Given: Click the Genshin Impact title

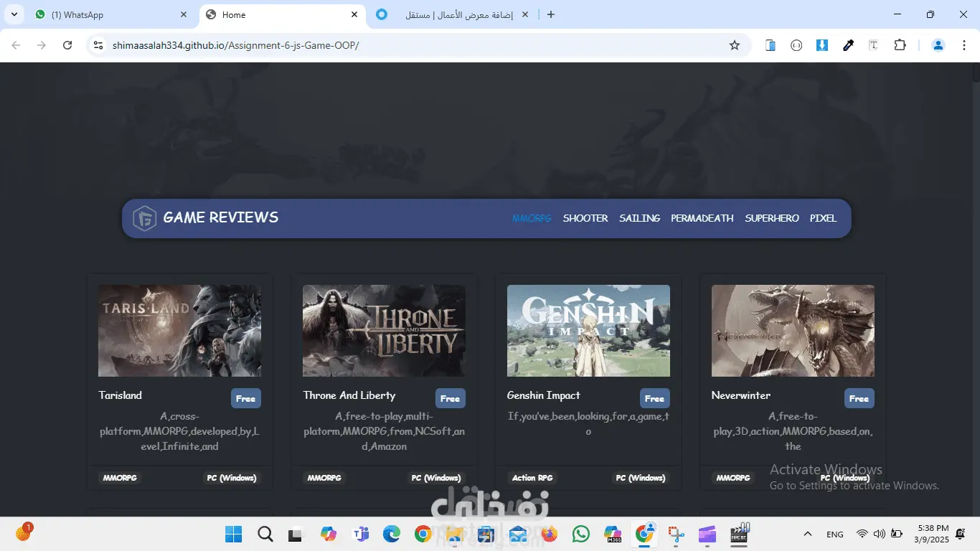Looking at the screenshot, I should pos(544,395).
